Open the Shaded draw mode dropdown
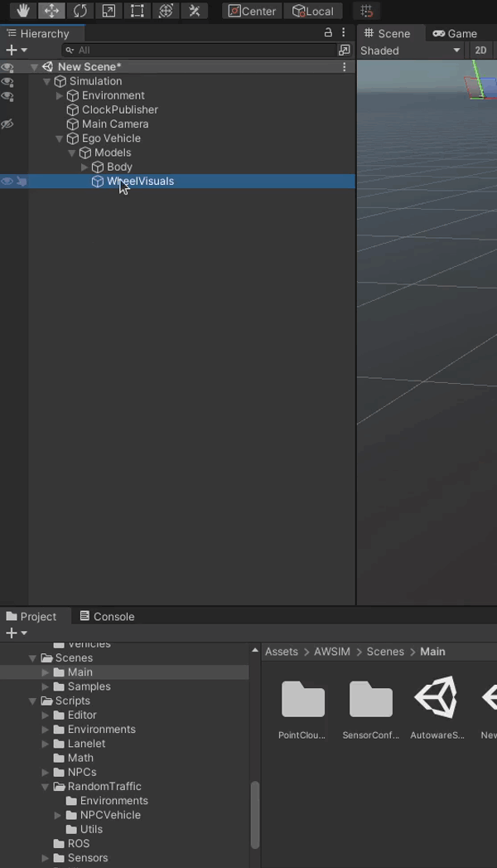The width and height of the screenshot is (497, 868). 410,51
